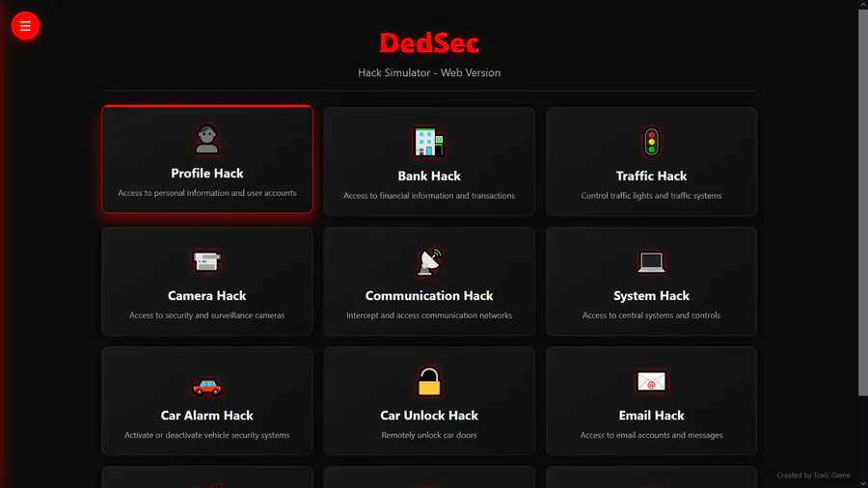The image size is (868, 488).
Task: Click the Car Alarm Hack red car icon
Action: point(207,386)
